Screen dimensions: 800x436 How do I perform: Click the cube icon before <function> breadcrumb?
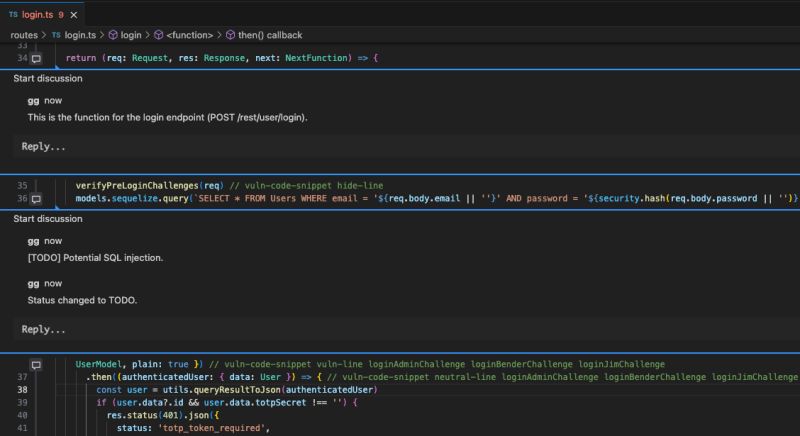tap(159, 35)
